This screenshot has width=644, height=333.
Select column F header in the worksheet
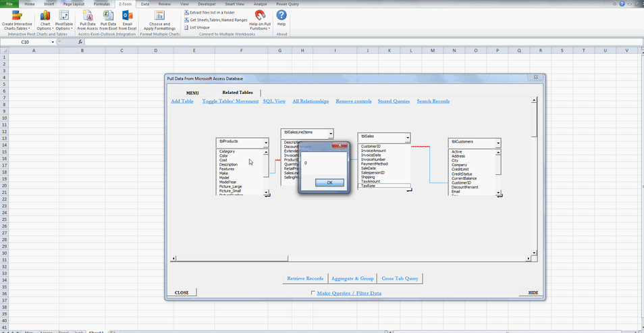click(241, 50)
